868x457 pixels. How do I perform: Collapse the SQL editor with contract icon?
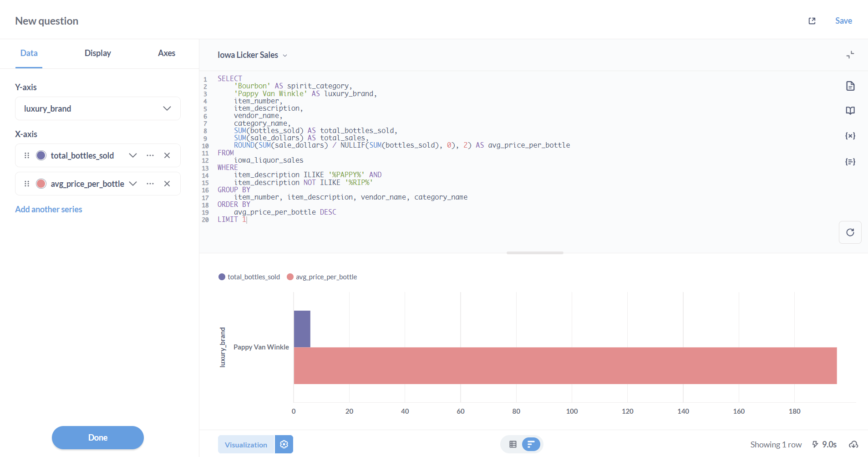click(850, 55)
